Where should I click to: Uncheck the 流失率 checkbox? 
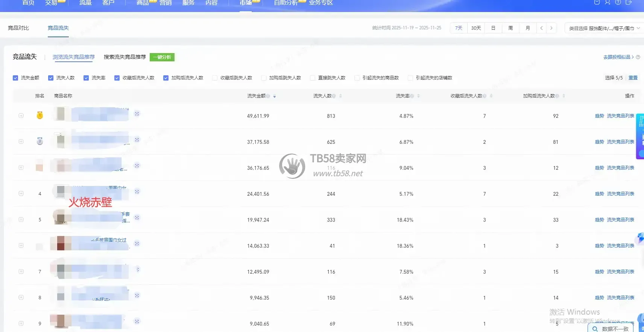pos(86,78)
